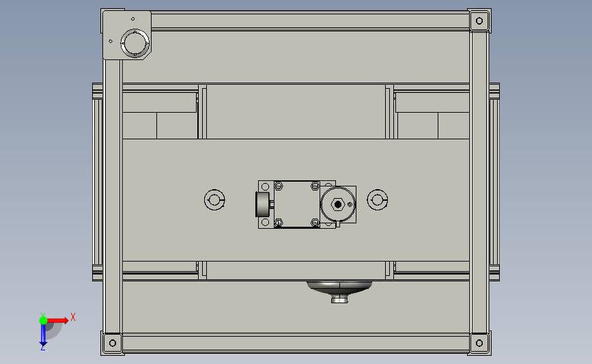Select the black hex nut on the central gearbox
Viewport: 592px width, 364px height.
(338, 204)
